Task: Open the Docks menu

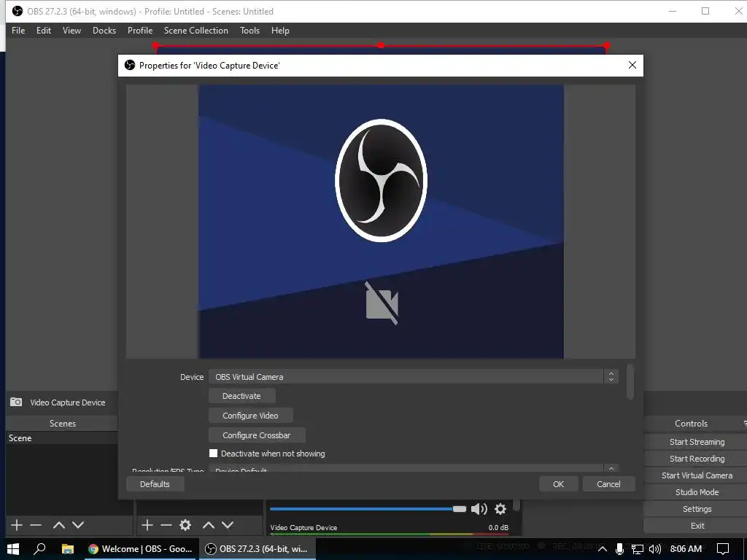Action: coord(104,31)
